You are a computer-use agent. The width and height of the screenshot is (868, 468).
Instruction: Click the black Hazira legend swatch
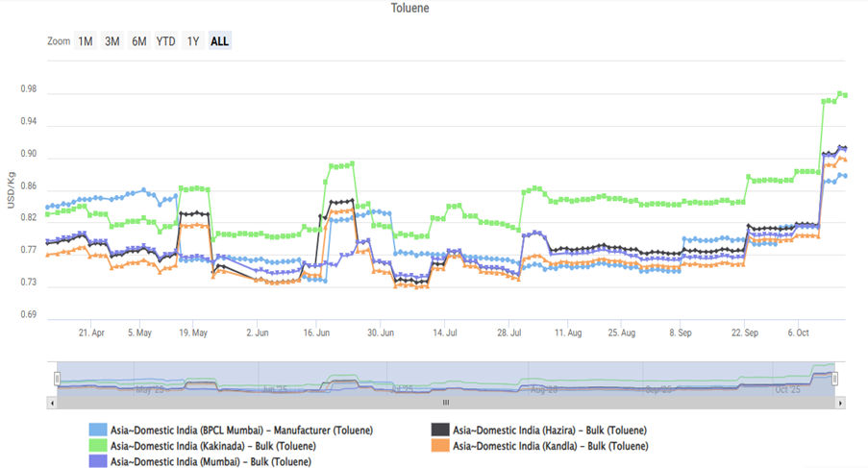(439, 430)
